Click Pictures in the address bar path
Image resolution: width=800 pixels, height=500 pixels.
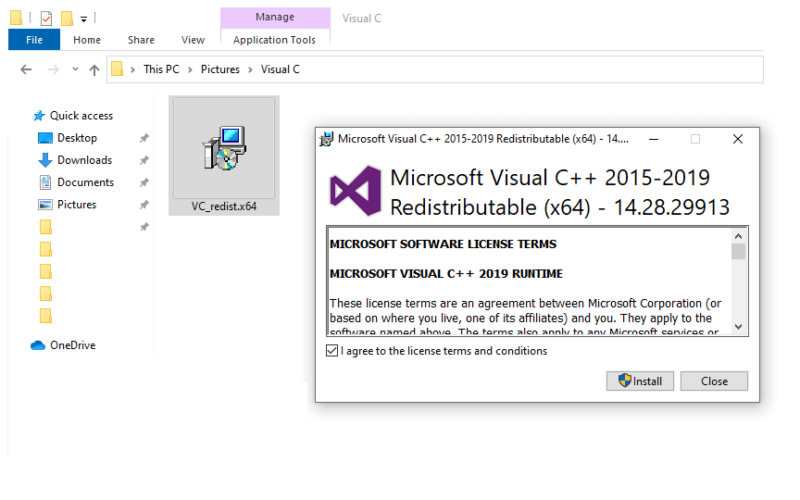(x=220, y=69)
